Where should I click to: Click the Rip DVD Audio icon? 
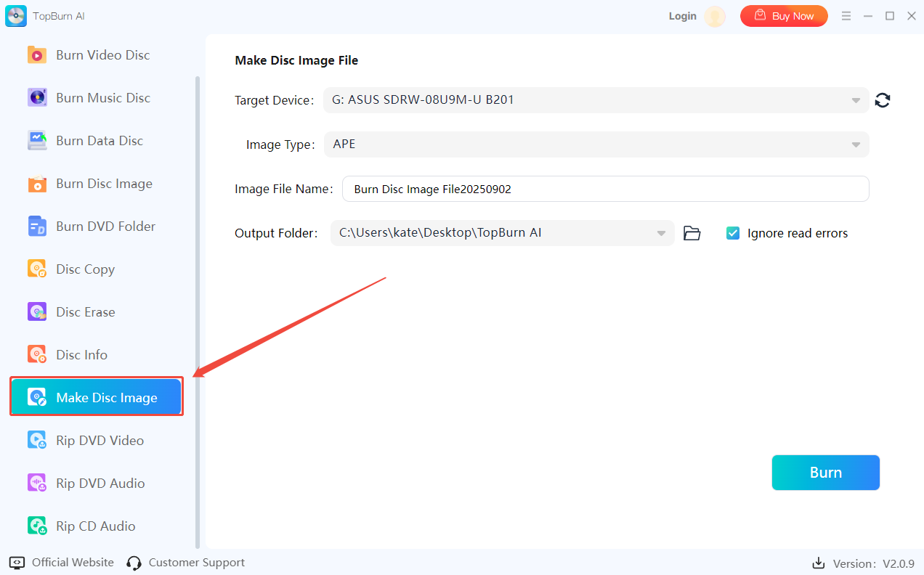[36, 484]
